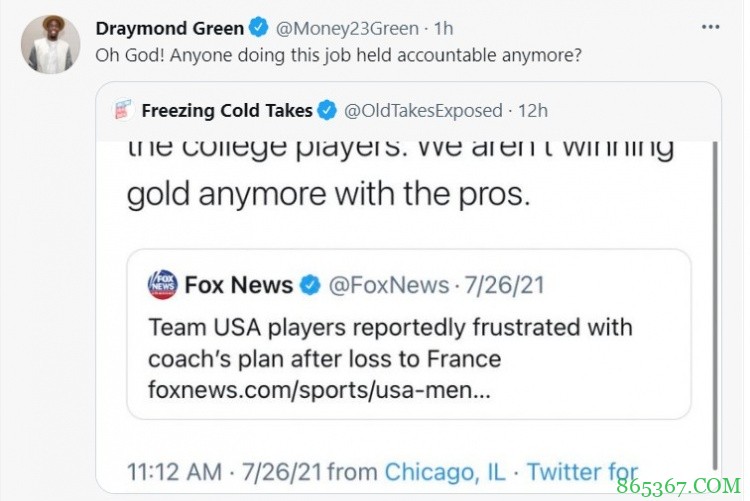
Task: Click the @FoxNews handle
Action: pos(389,285)
